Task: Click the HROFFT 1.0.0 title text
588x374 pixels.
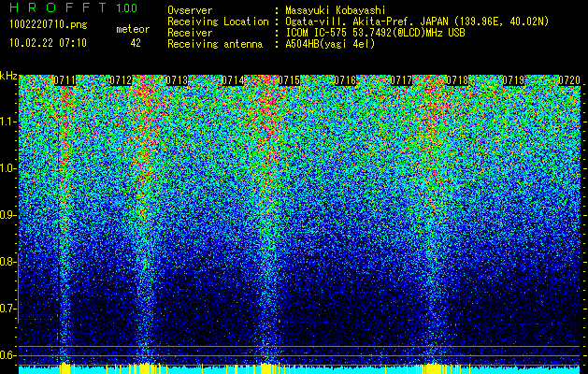Action: [73, 7]
